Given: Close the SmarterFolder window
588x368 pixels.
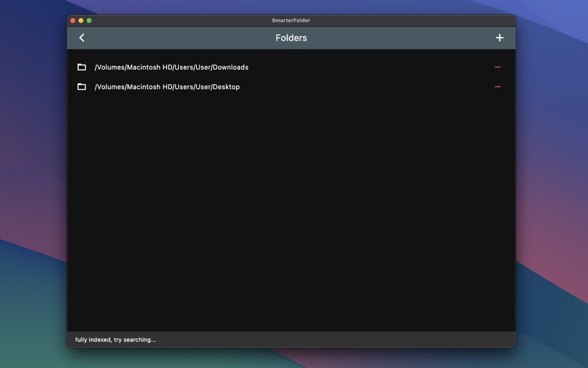Looking at the screenshot, I should pyautogui.click(x=73, y=20).
